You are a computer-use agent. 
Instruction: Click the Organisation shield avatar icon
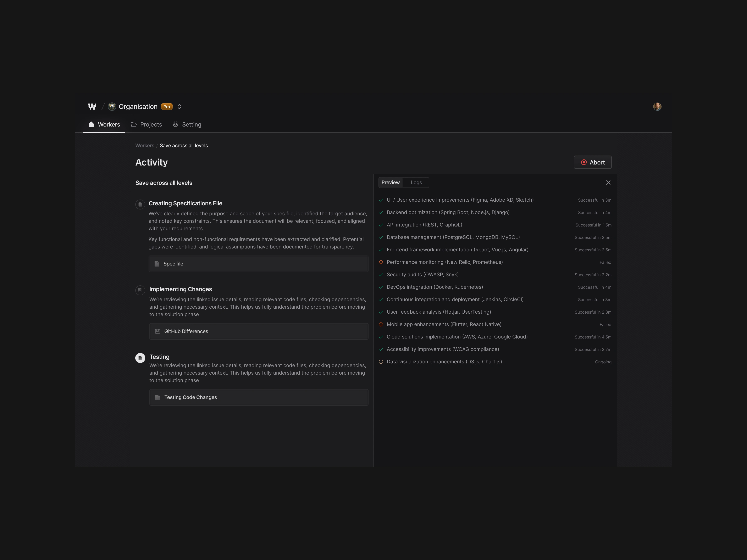point(112,107)
